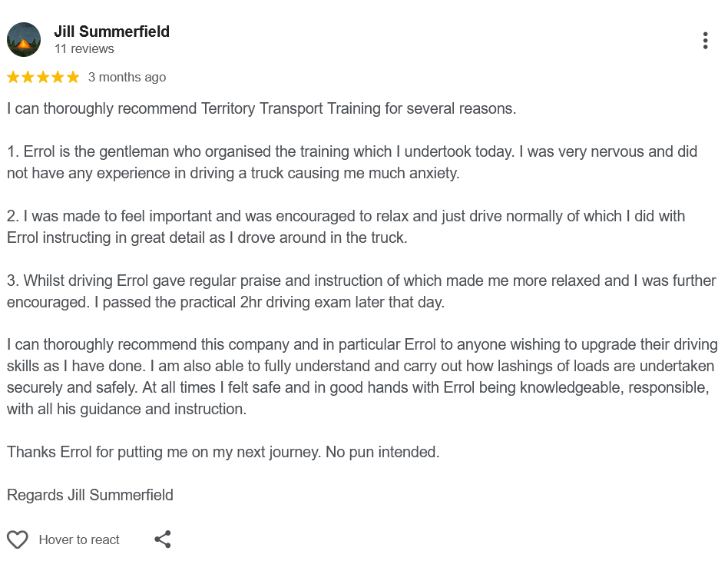Open the three-dot review options menu
728x571 pixels.
705,41
